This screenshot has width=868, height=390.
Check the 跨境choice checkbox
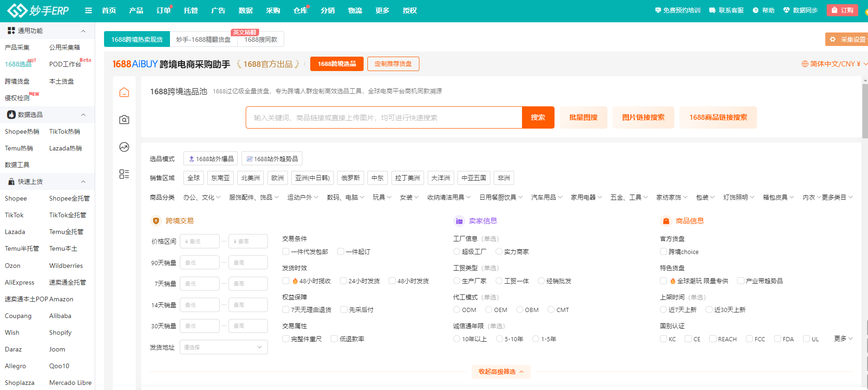click(x=663, y=252)
